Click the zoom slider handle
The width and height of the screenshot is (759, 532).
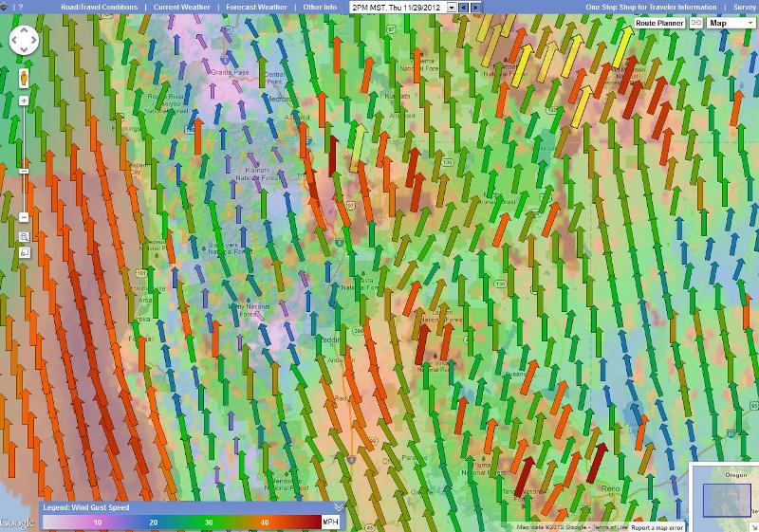point(24,171)
